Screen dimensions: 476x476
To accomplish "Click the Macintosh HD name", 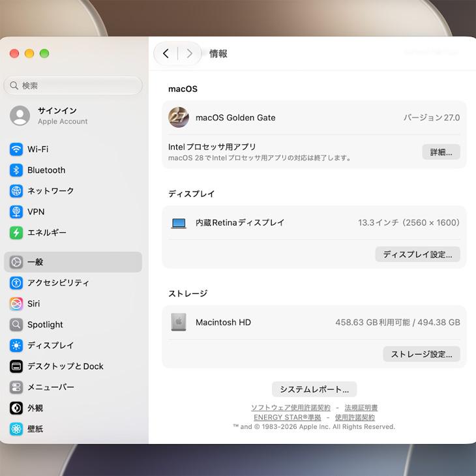I will click(x=224, y=322).
